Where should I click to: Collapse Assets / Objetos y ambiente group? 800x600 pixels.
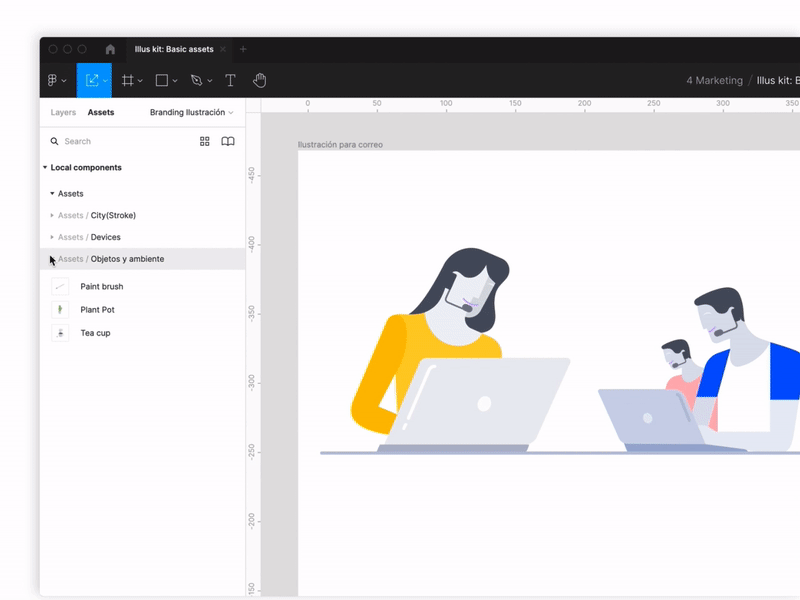[x=52, y=259]
